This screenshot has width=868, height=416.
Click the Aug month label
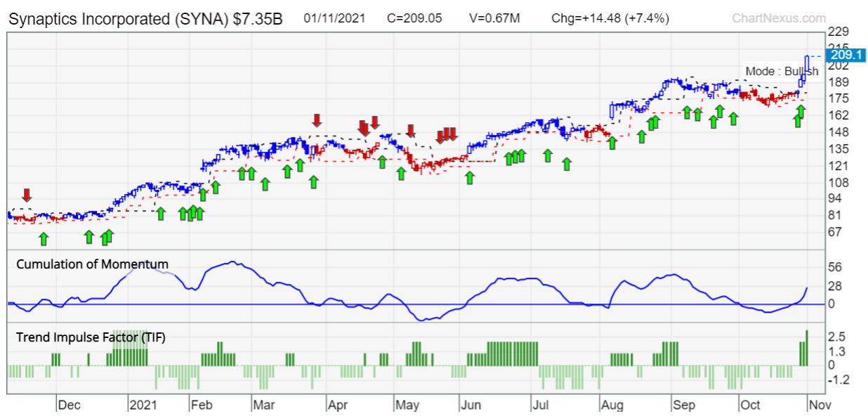click(x=612, y=405)
